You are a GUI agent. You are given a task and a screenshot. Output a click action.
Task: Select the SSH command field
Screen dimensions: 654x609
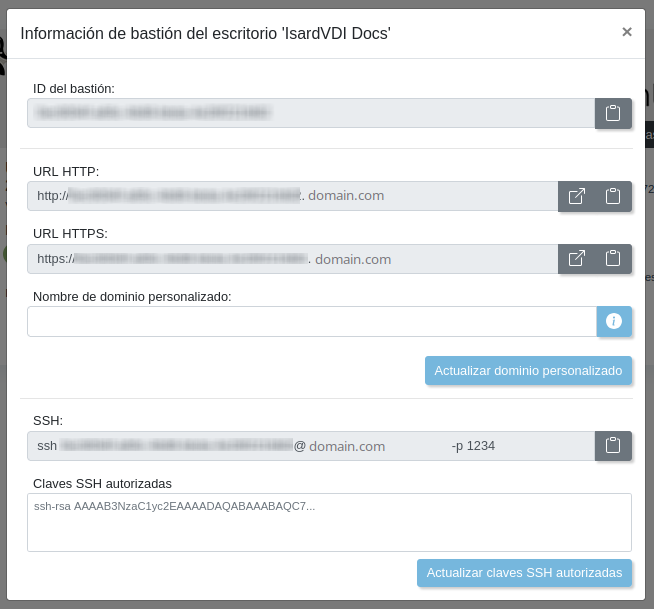pyautogui.click(x=311, y=446)
